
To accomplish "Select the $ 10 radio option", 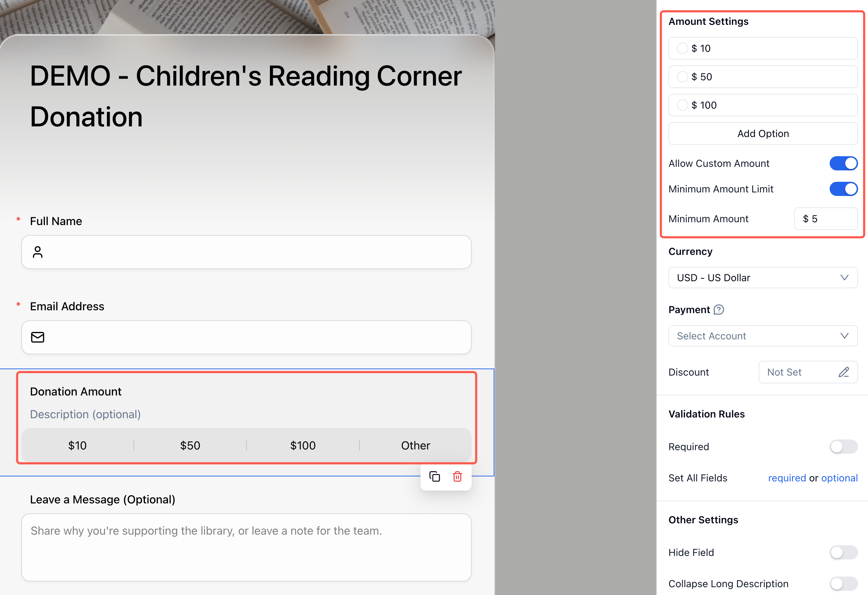I will coord(682,48).
